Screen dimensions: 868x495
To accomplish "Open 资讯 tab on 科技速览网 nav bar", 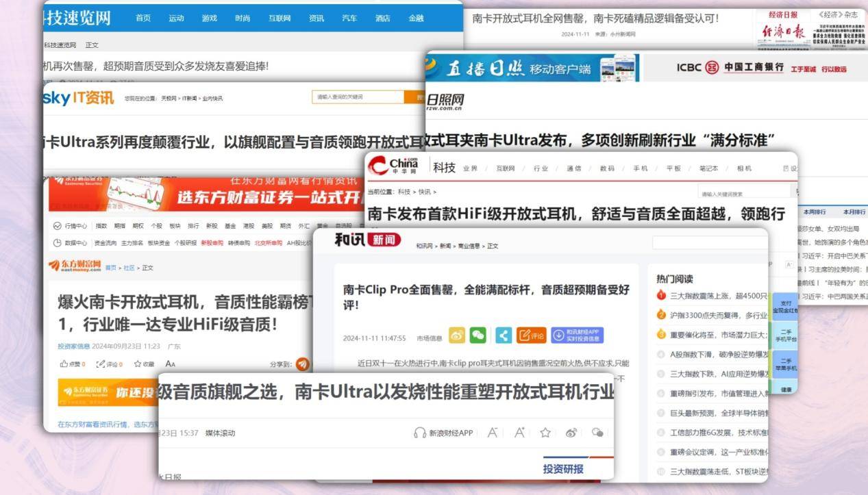I will [317, 18].
